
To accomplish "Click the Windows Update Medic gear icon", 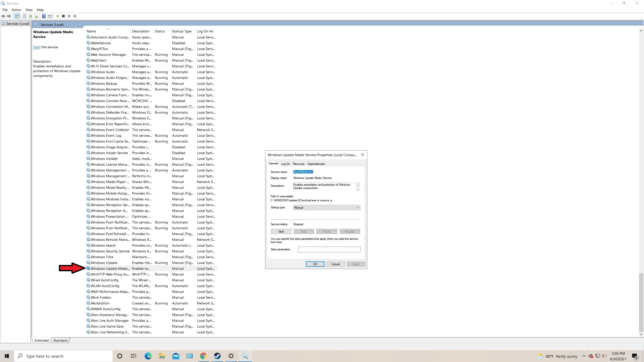I will (x=88, y=268).
